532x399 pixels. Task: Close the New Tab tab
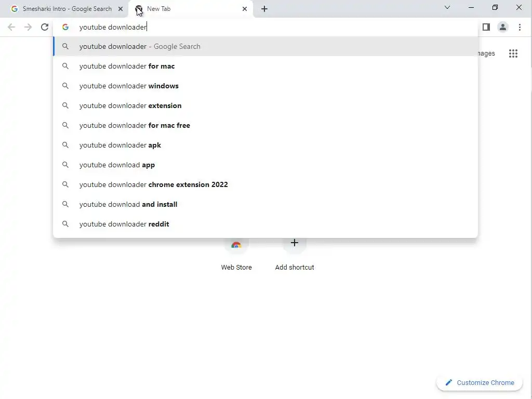(245, 9)
